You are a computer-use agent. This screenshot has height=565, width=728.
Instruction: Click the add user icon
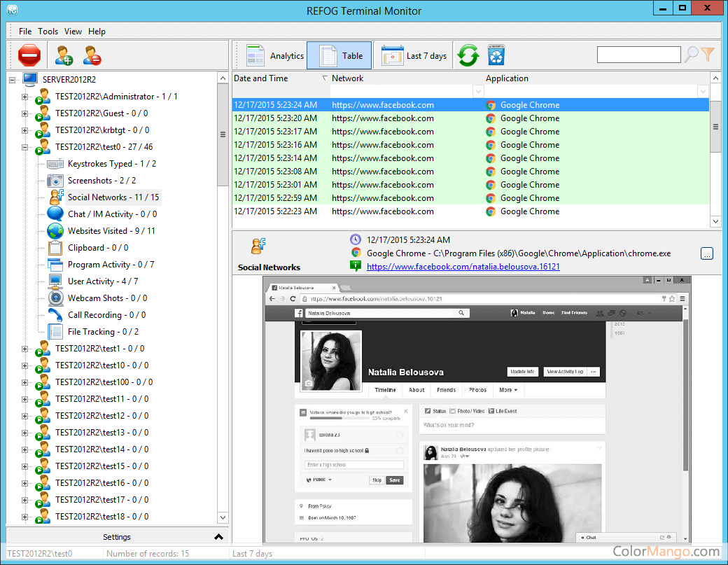tap(64, 55)
